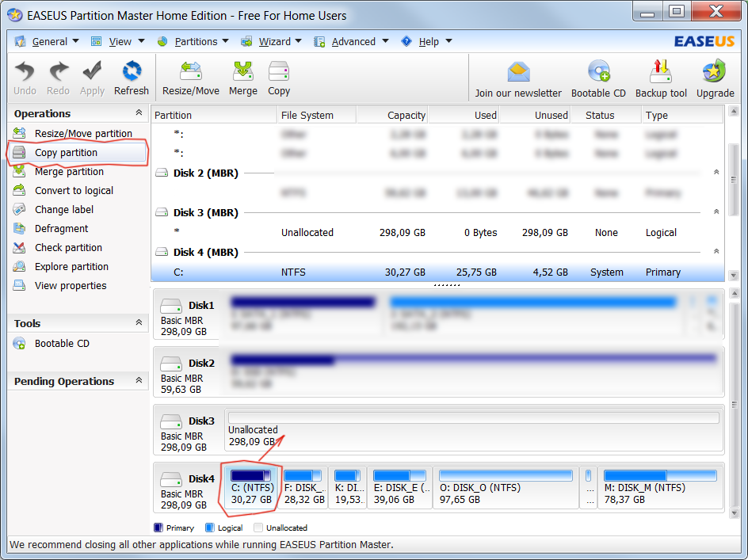Screen dimensions: 748x560
Task: Select the Disk2 drive icon in map
Action: (x=171, y=364)
